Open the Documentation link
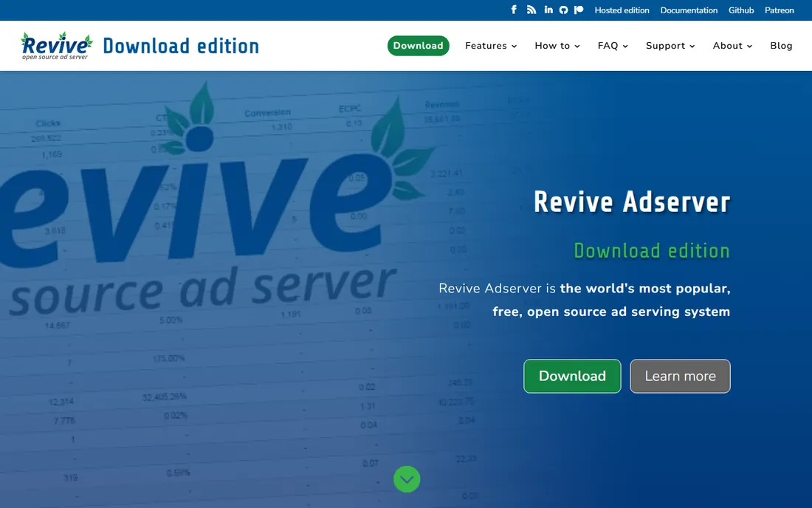 689,10
